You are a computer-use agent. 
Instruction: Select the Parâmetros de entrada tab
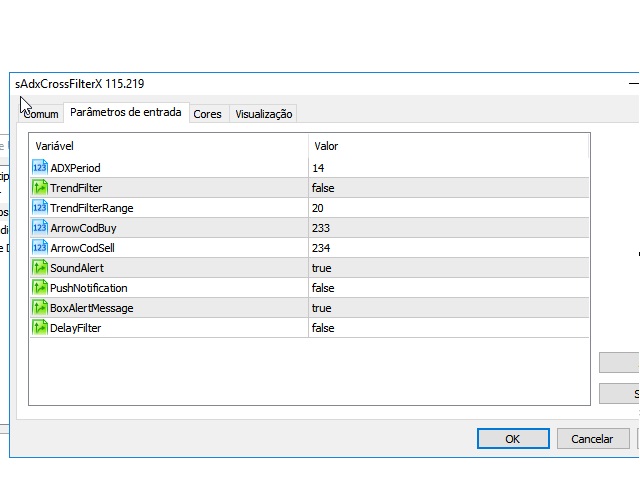pyautogui.click(x=126, y=113)
